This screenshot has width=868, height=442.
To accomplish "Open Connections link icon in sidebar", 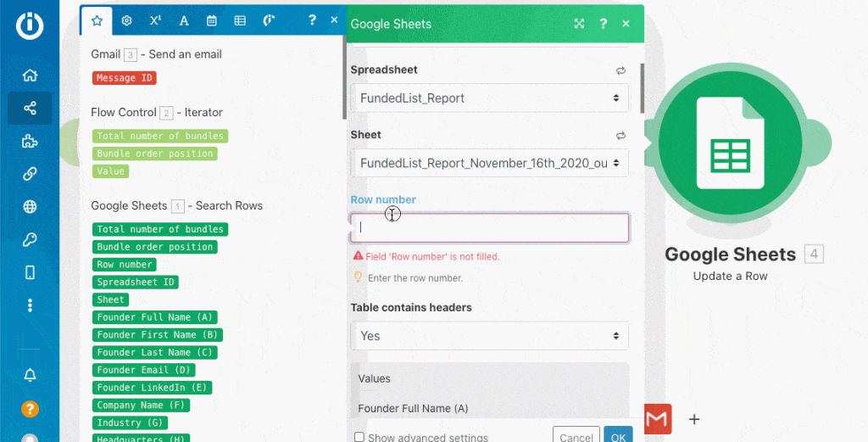I will coord(30,174).
